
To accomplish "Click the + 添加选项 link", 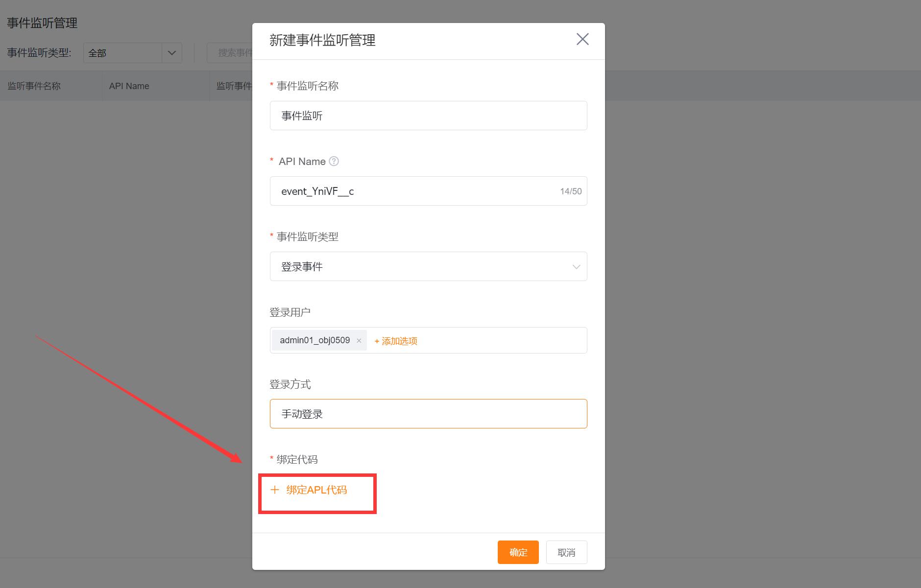I will click(396, 341).
